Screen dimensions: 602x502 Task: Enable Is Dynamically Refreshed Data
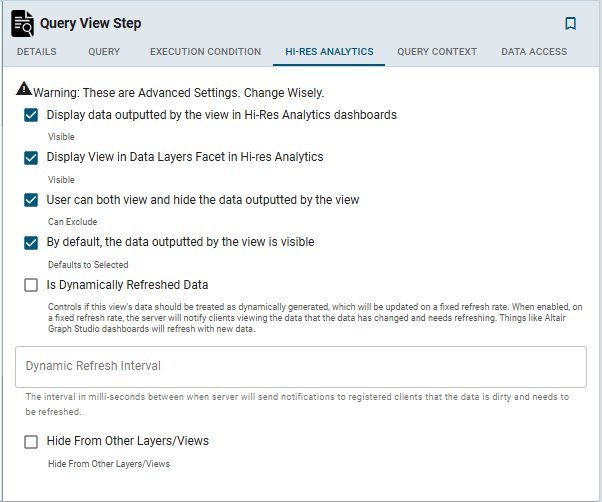coord(31,285)
